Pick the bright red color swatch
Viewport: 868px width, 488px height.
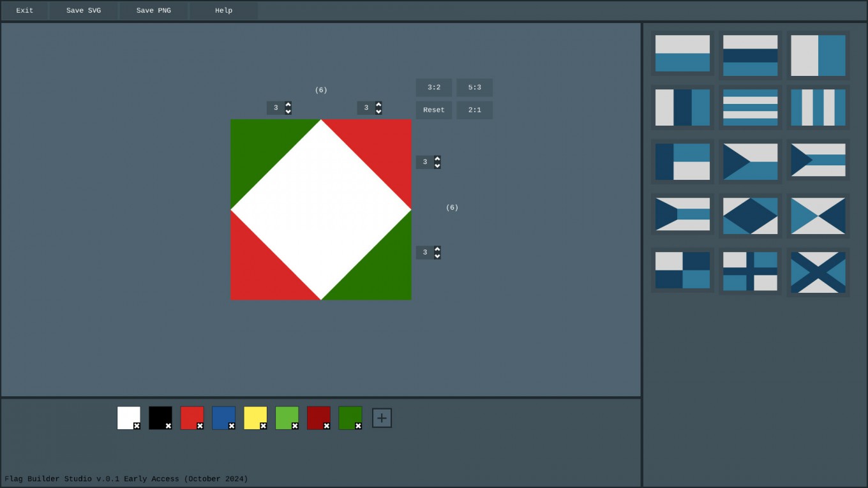191,418
